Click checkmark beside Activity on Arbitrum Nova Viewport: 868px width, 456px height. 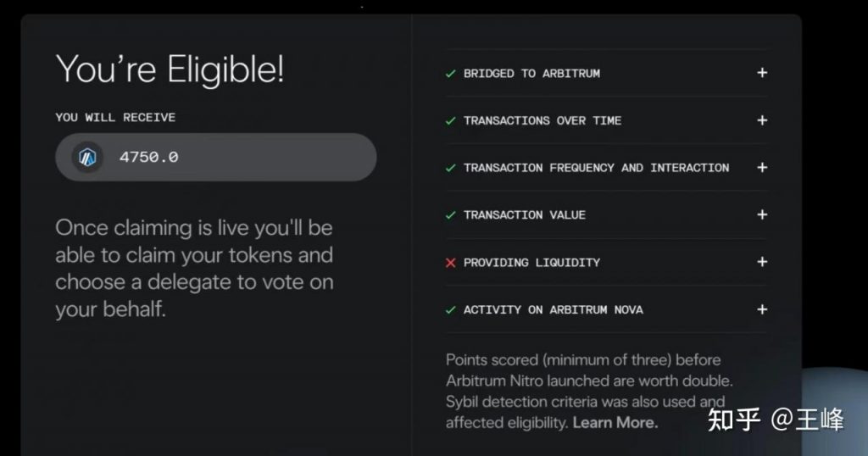(451, 309)
